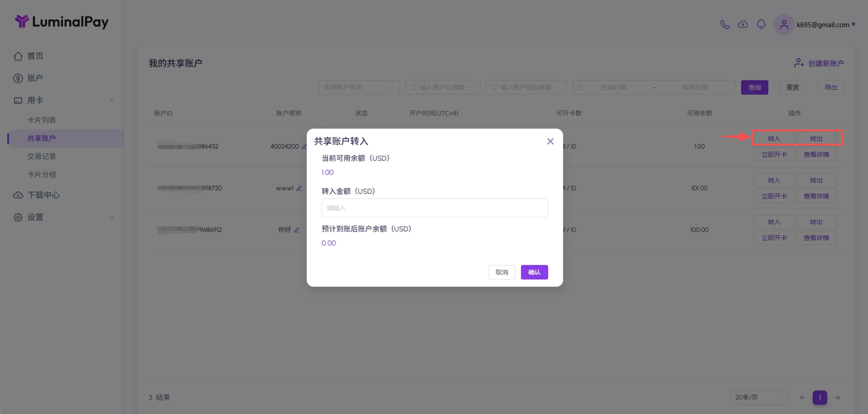
Task: Open notifications bell icon
Action: pos(761,24)
